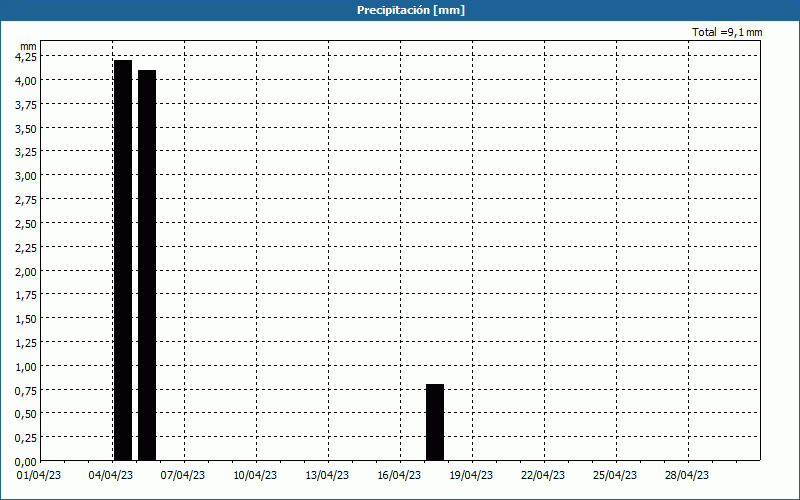This screenshot has width=800, height=500.
Task: Click the 1,25 y-axis value
Action: pos(26,343)
